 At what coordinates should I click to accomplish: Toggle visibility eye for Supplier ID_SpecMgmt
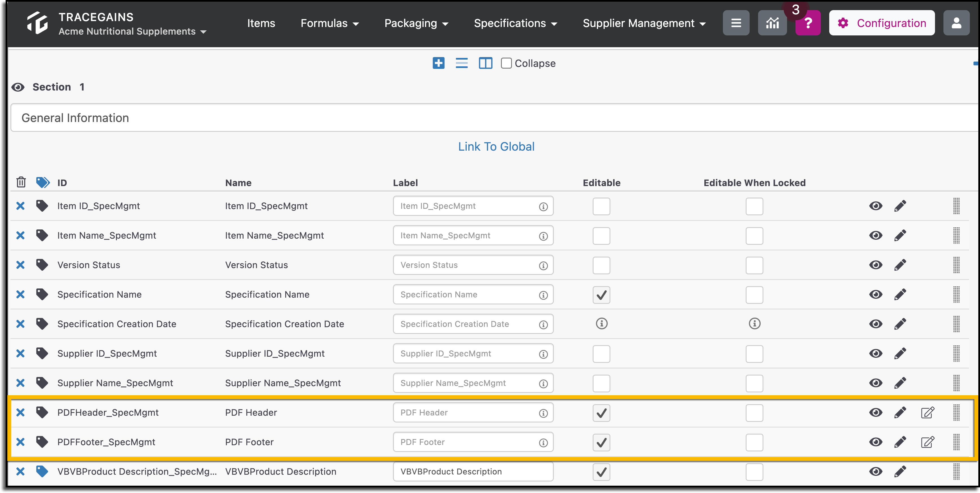coord(875,354)
